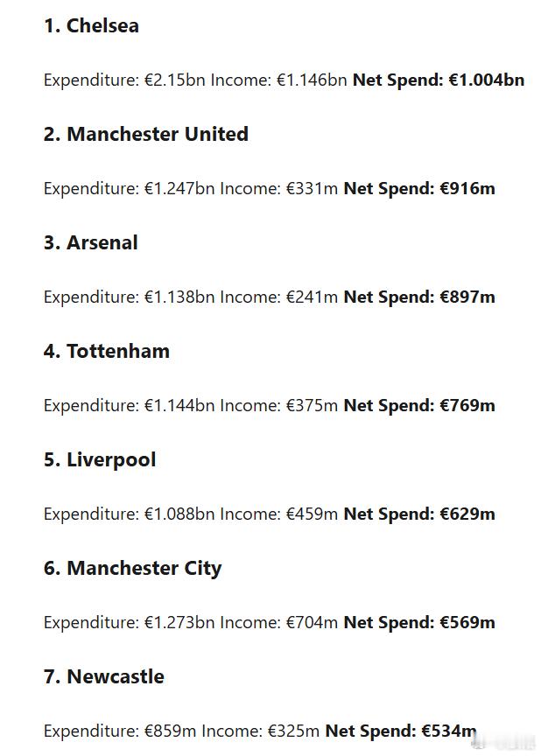Click the "3. Arsenal" heading
The image size is (541, 756).
pyautogui.click(x=91, y=242)
